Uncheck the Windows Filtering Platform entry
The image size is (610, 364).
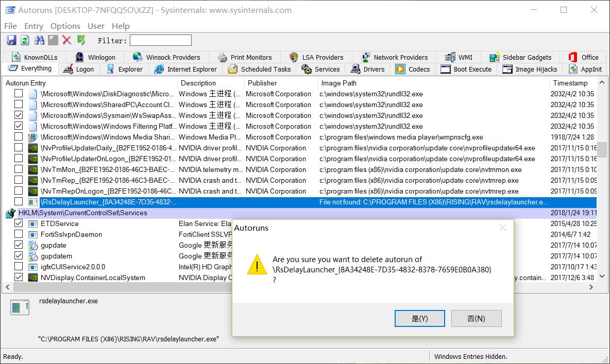tap(18, 126)
